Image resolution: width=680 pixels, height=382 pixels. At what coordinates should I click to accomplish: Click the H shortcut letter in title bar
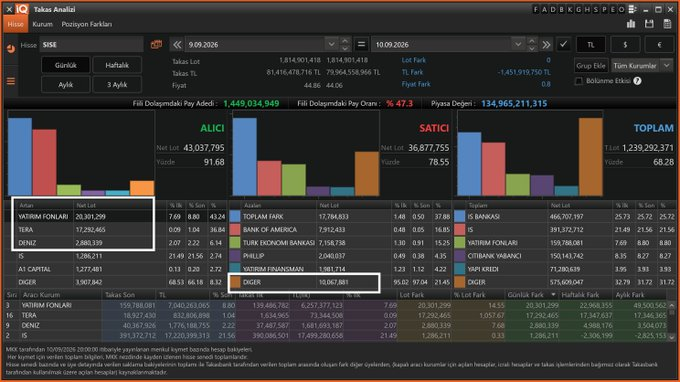point(587,10)
